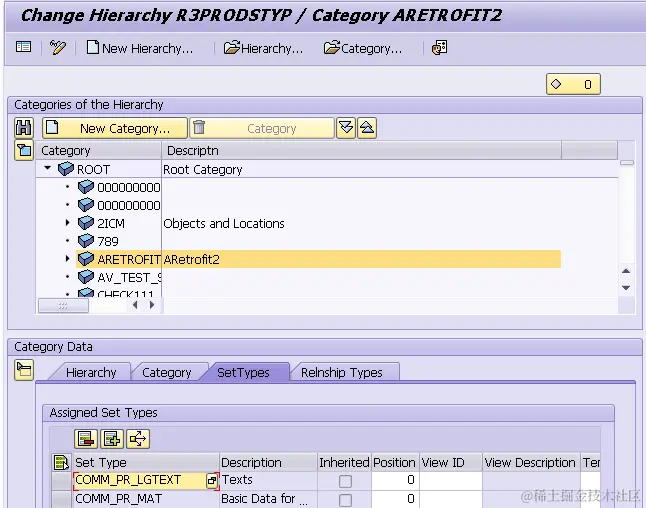Click the Descriptn column header
The image size is (646, 508).
[x=361, y=150]
